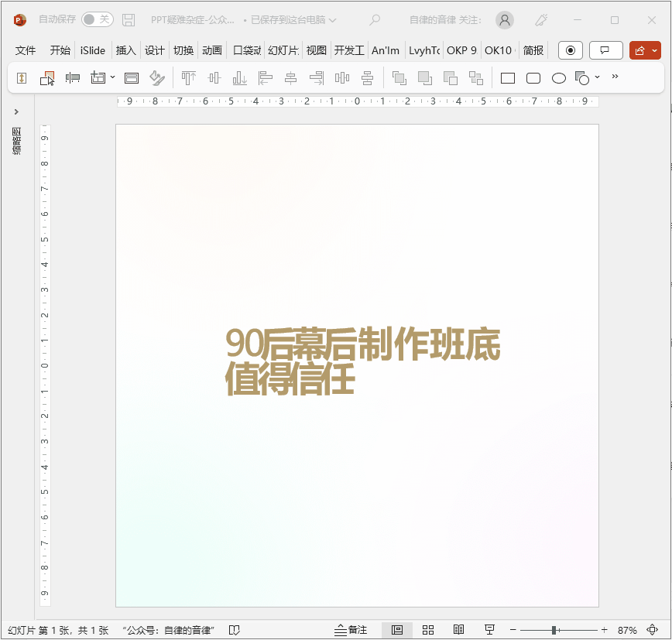672x640 pixels.
Task: Open Slide Sorter view from status bar
Action: [428, 630]
